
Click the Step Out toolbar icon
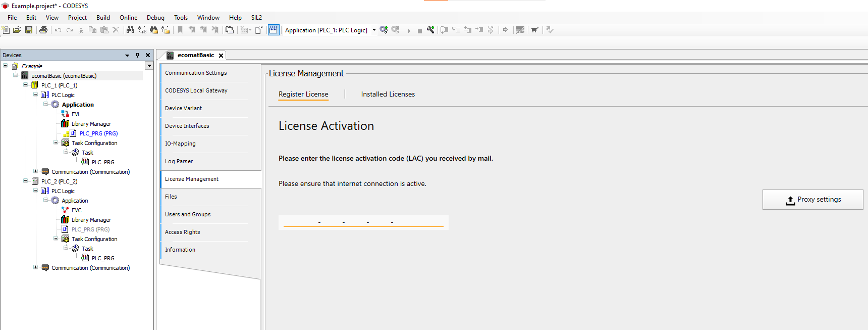(468, 30)
